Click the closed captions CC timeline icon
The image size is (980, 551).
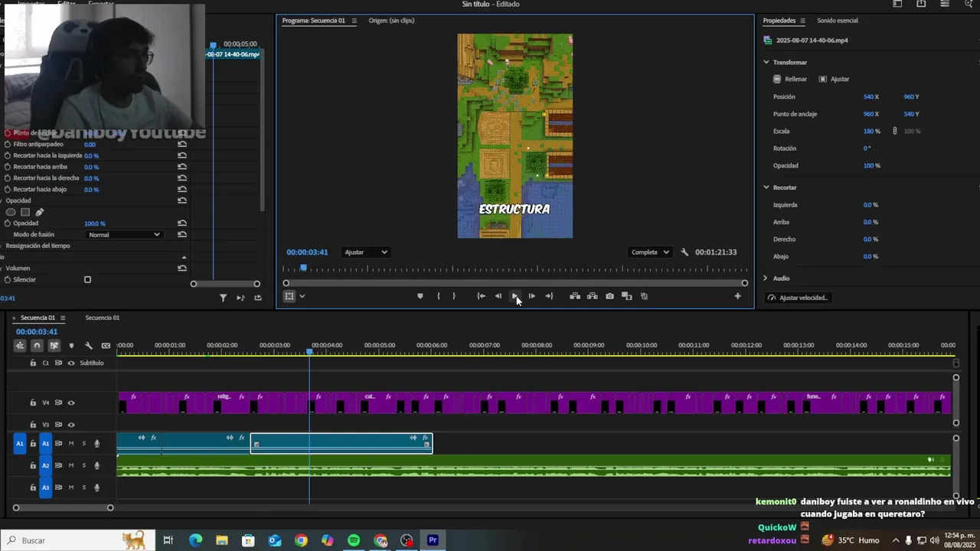pos(106,346)
